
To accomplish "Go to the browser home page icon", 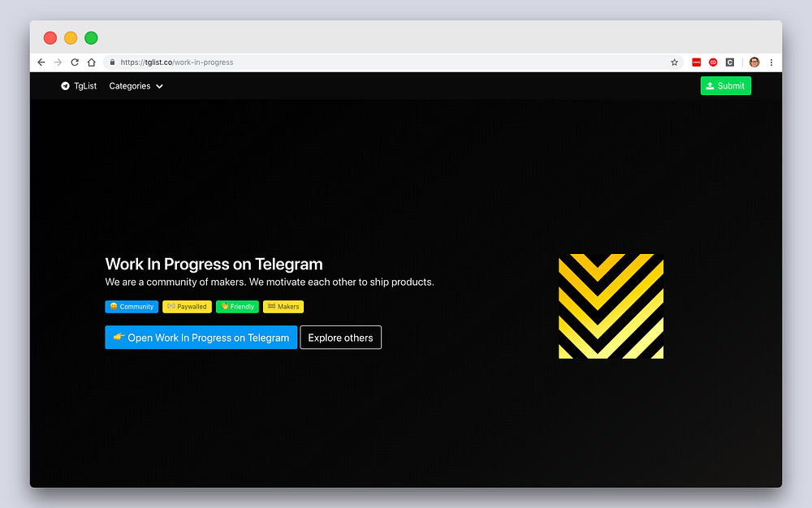I will tap(92, 62).
